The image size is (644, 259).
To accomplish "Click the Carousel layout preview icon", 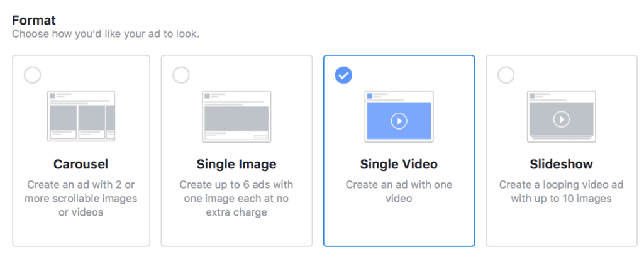I will 81,116.
